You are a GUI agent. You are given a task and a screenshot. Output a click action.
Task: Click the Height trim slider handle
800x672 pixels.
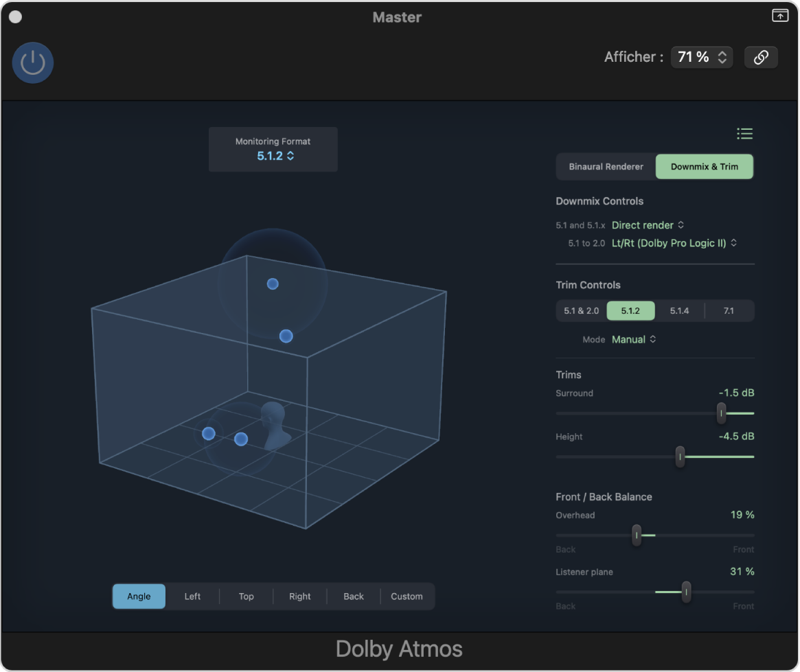pyautogui.click(x=680, y=456)
